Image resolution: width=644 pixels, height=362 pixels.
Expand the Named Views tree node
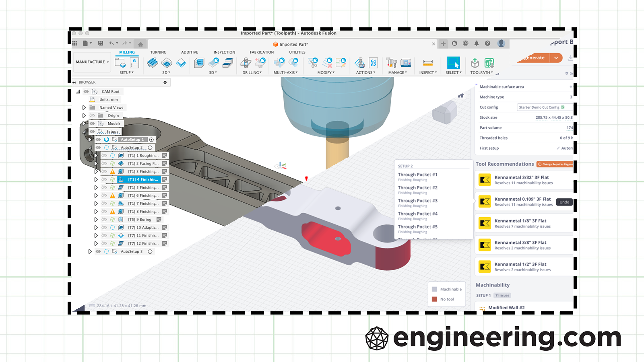pyautogui.click(x=84, y=107)
